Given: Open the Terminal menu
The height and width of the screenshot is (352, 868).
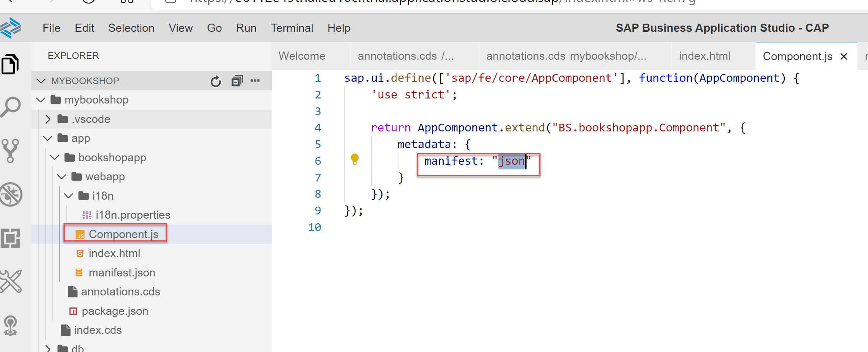Looking at the screenshot, I should (292, 28).
